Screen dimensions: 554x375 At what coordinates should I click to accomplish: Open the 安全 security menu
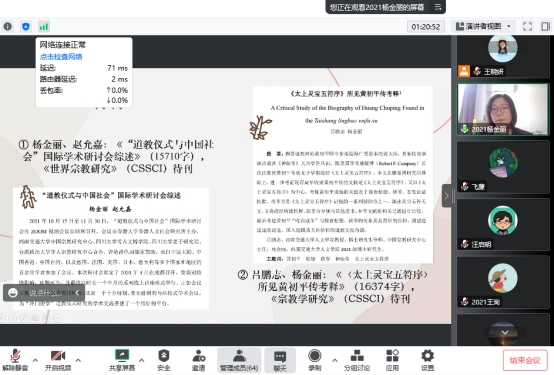click(x=164, y=361)
